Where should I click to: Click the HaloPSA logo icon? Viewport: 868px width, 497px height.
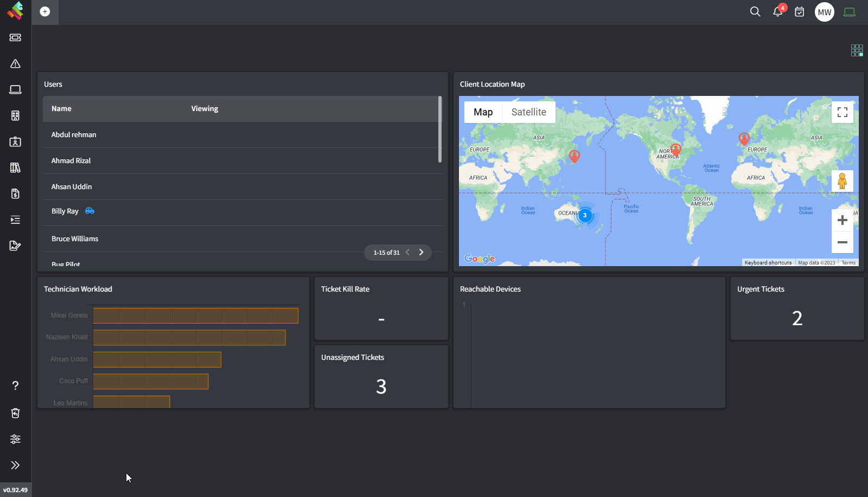(x=15, y=11)
